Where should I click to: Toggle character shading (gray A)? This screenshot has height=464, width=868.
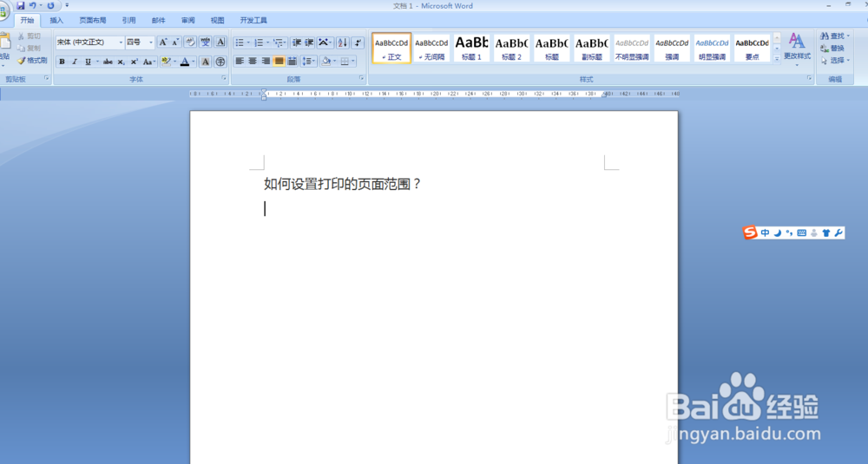206,62
